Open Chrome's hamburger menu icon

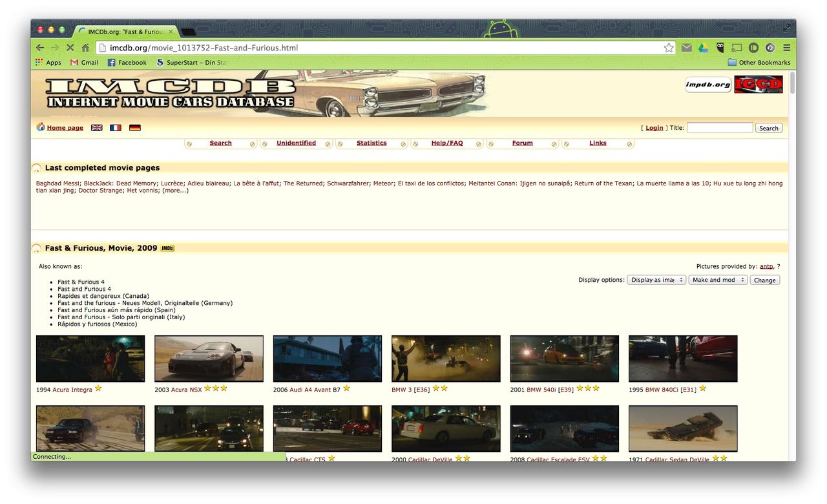(786, 47)
